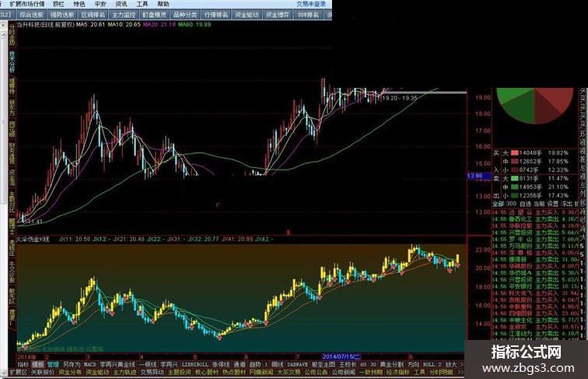The width and height of the screenshot is (588, 379).
Task: Open the 帮助 menu
Action: point(163,4)
